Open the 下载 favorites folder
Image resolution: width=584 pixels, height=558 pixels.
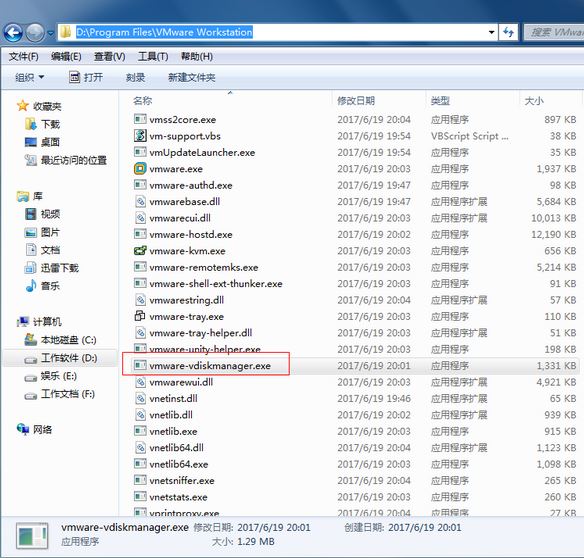[x=42, y=124]
